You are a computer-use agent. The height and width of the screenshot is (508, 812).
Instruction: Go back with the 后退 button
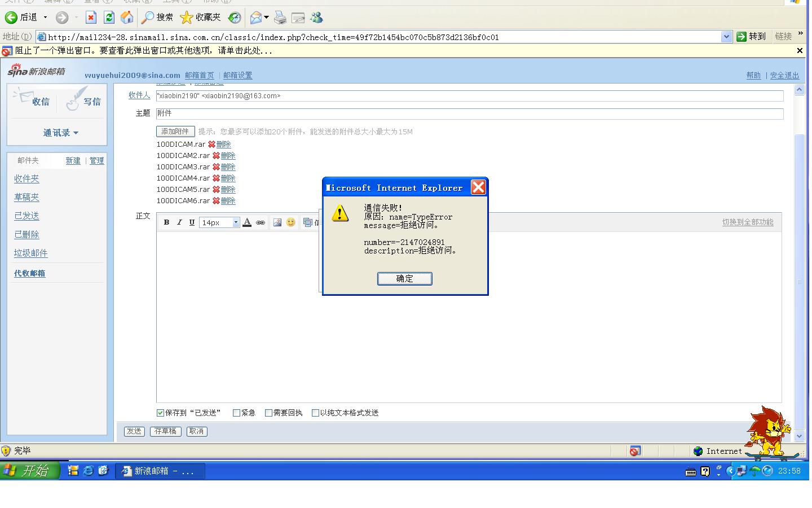(21, 17)
